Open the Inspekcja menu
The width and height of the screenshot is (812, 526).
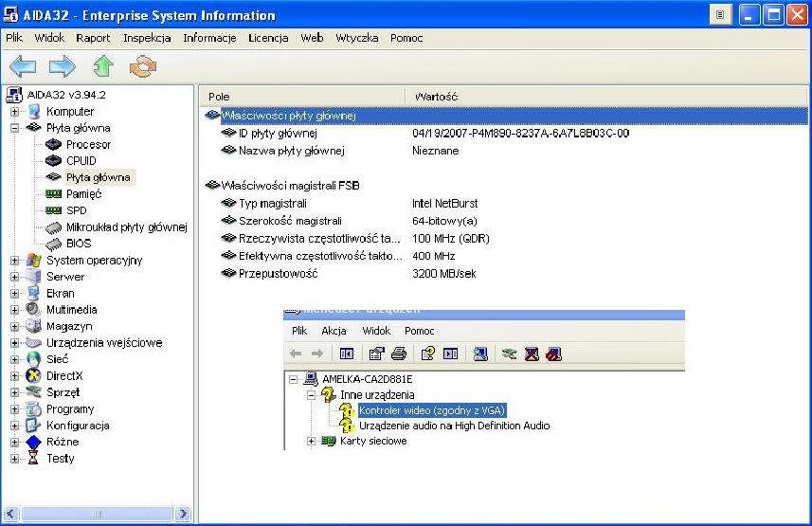click(x=147, y=38)
